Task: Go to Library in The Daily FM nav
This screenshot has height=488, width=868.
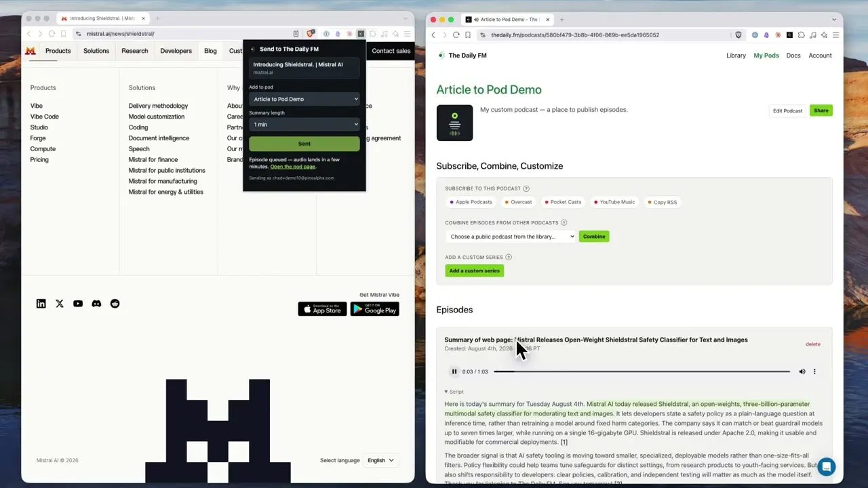Action: pyautogui.click(x=736, y=56)
